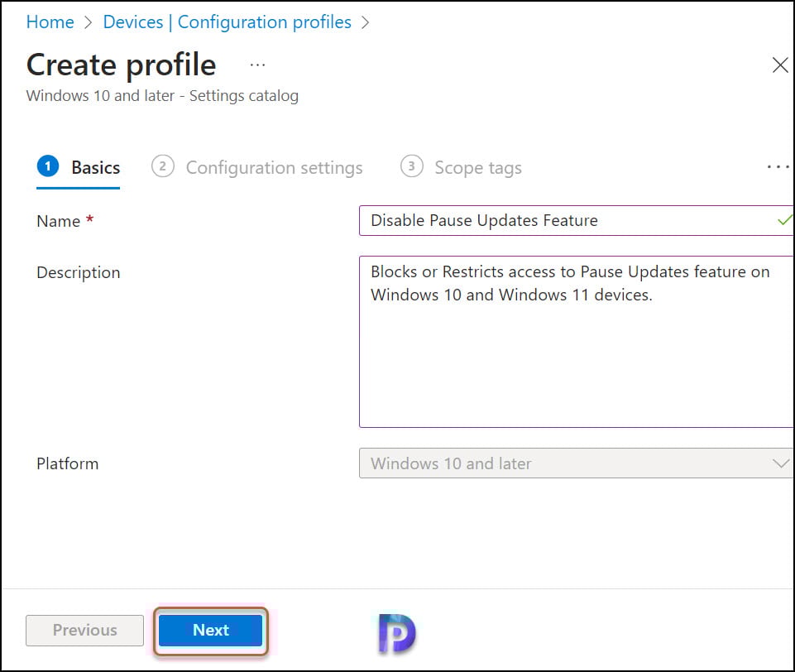Screen dimensions: 795x672
Task: Show more wizard steps via ellipsis
Action: pyautogui.click(x=778, y=167)
